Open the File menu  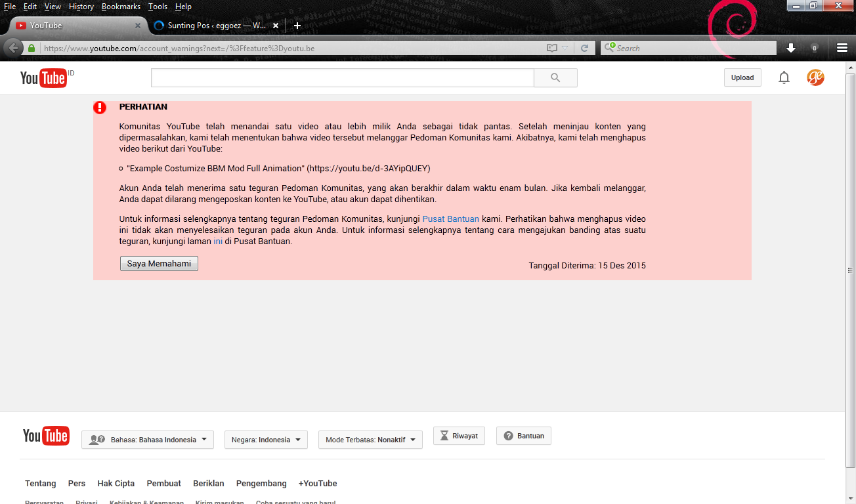(x=10, y=7)
